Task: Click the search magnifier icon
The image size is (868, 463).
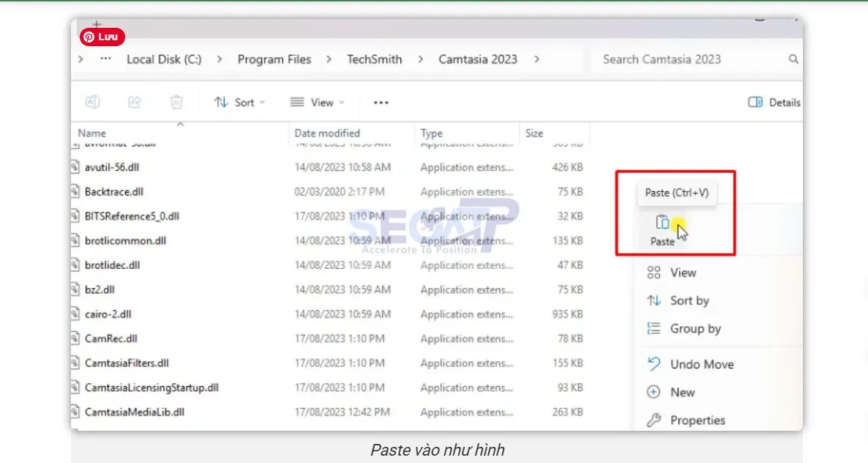Action: [793, 59]
